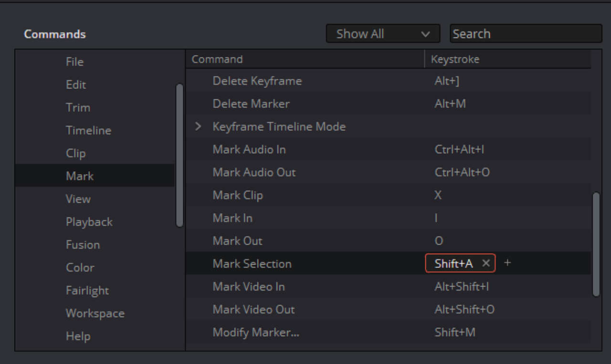Click the I keystroke for Mark In
Screen dimensions: 611x364
tap(436, 218)
